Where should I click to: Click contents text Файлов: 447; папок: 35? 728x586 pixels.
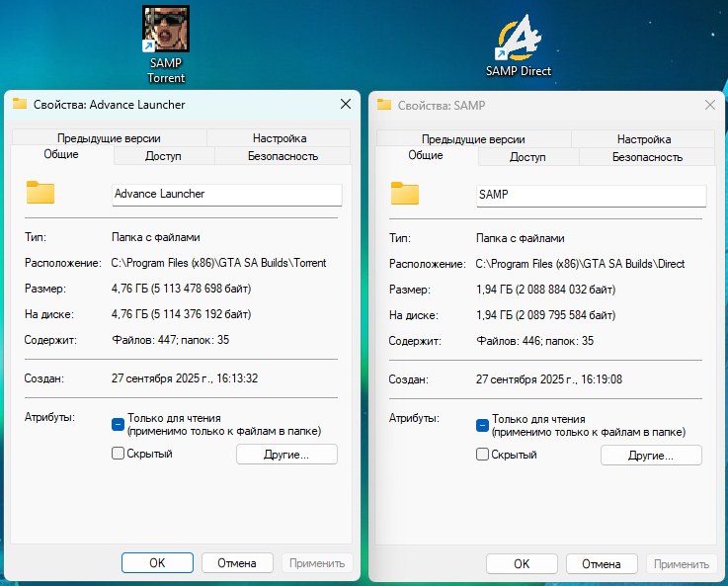pos(170,339)
